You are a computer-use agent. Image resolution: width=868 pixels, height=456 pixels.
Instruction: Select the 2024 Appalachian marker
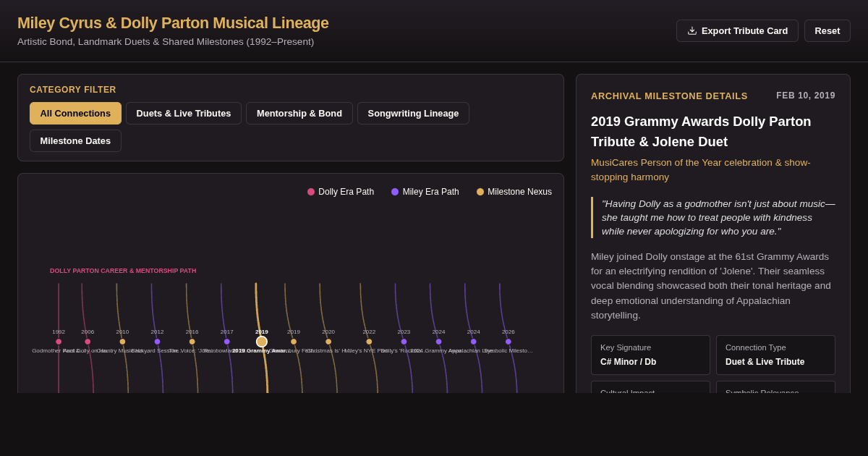point(474,342)
